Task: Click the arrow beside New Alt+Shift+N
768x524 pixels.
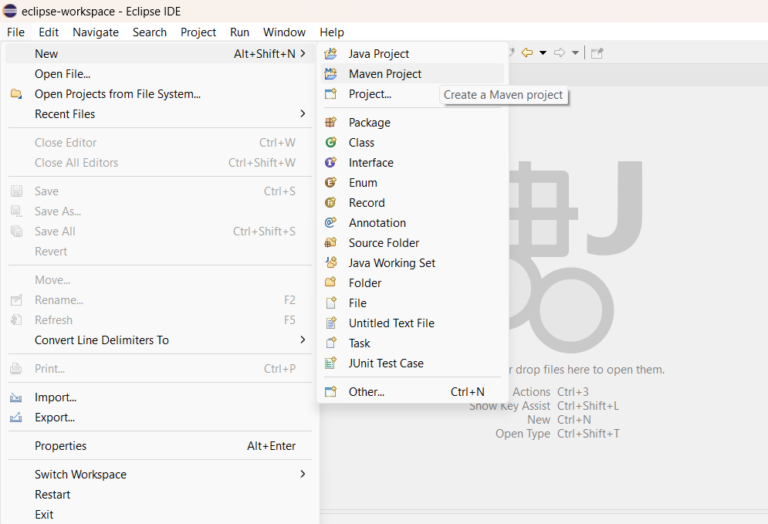Action: [x=303, y=53]
